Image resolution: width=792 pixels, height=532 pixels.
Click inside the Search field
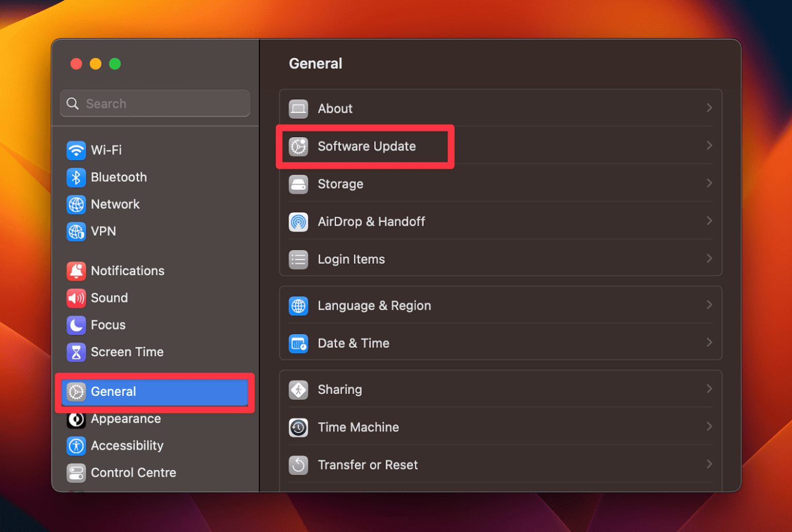tap(155, 103)
